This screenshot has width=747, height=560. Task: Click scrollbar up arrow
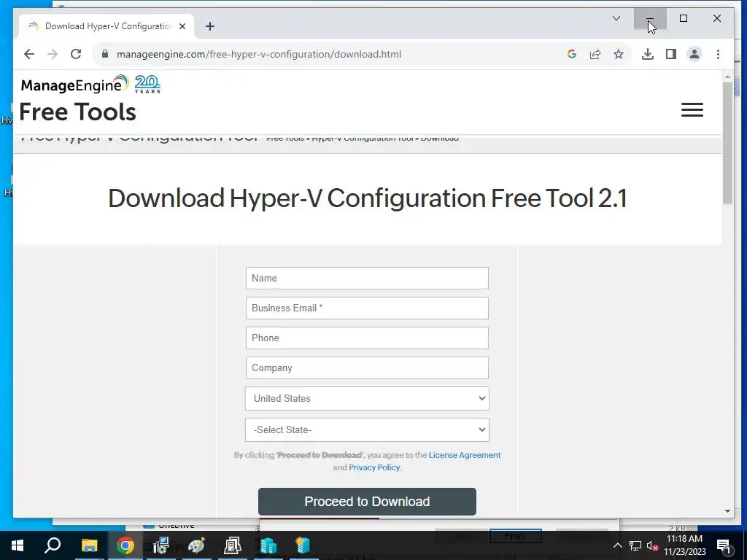click(727, 76)
